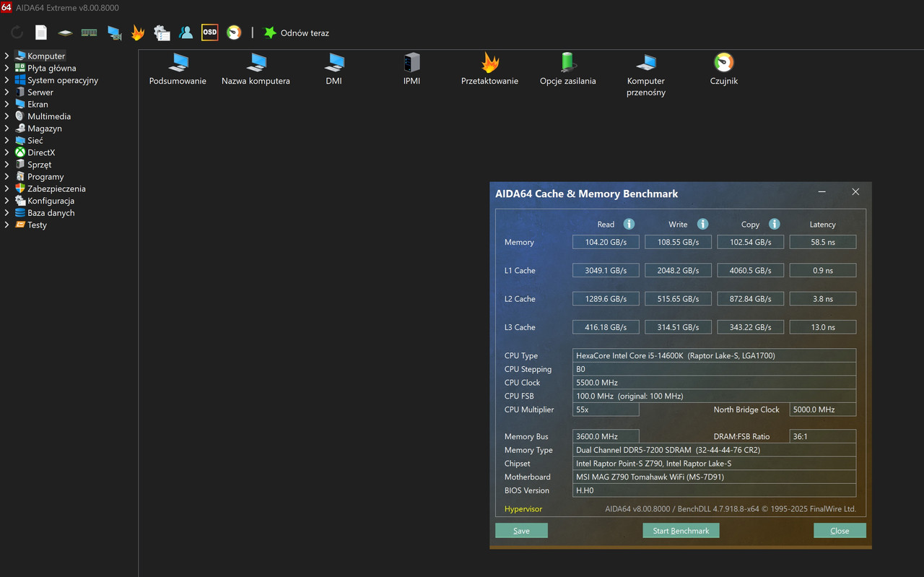This screenshot has height=577, width=924.
Task: Click the Copy column info icon
Action: pos(774,224)
